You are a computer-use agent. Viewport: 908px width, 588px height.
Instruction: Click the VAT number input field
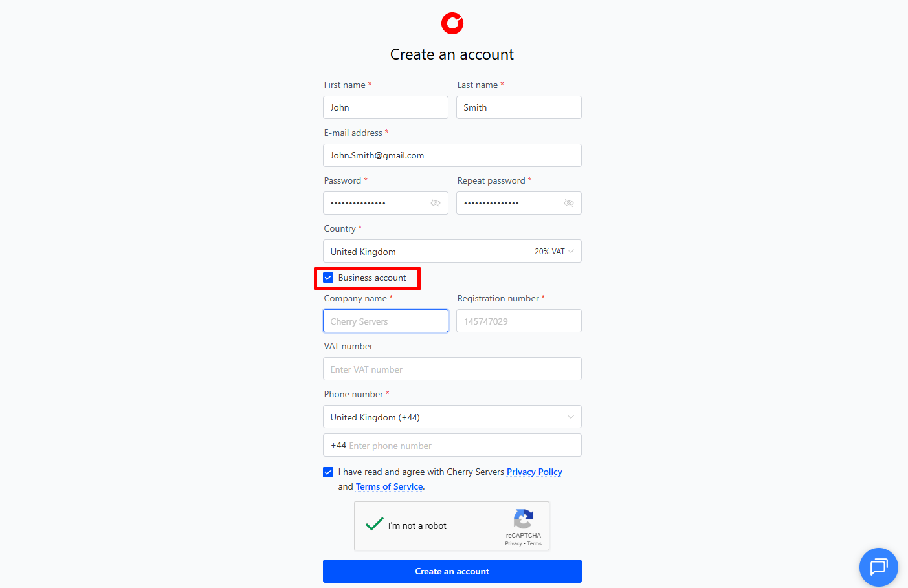[452, 369]
